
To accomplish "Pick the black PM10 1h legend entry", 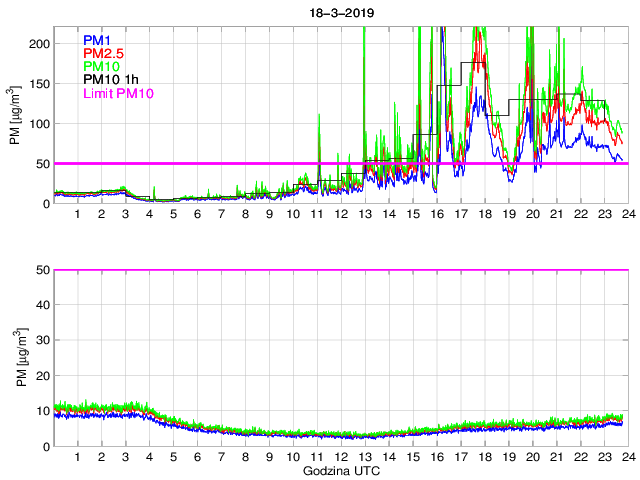I will [x=109, y=80].
